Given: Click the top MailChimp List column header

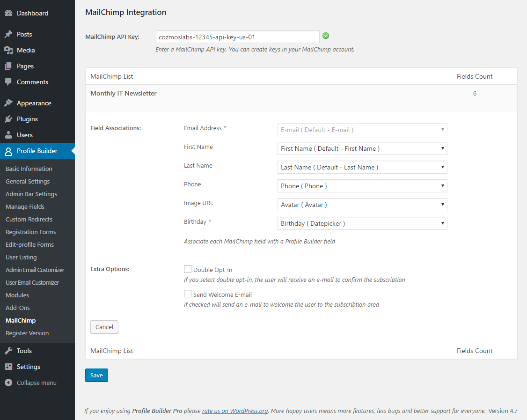Looking at the screenshot, I should (x=111, y=76).
